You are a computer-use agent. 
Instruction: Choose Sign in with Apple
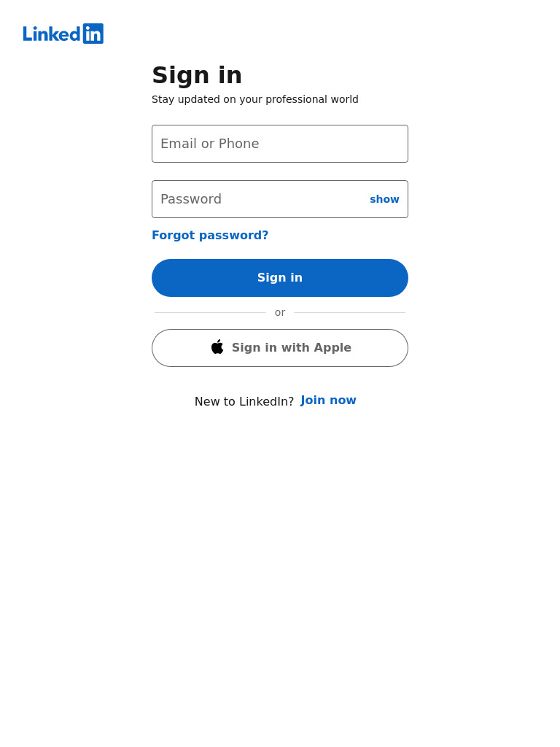tap(280, 348)
